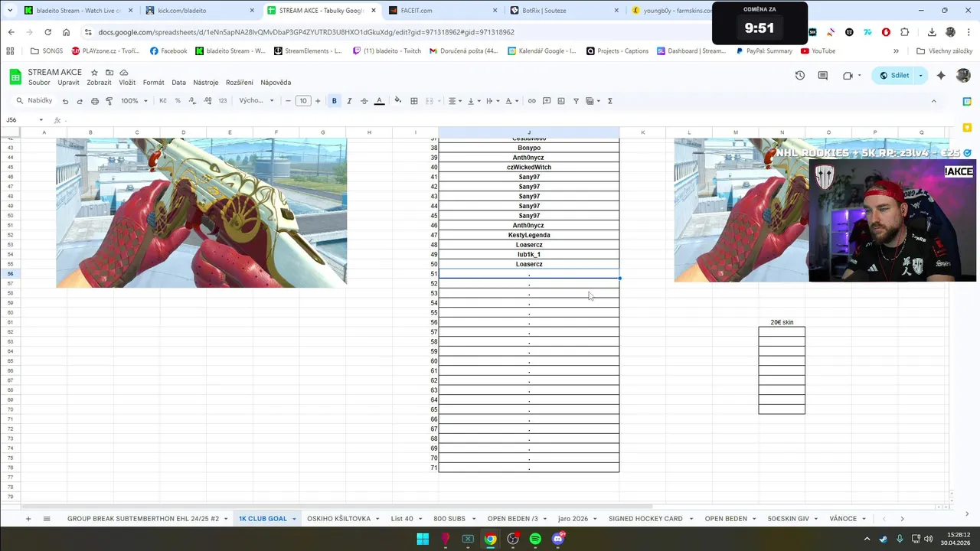Insert a chart from toolbar

point(561,101)
